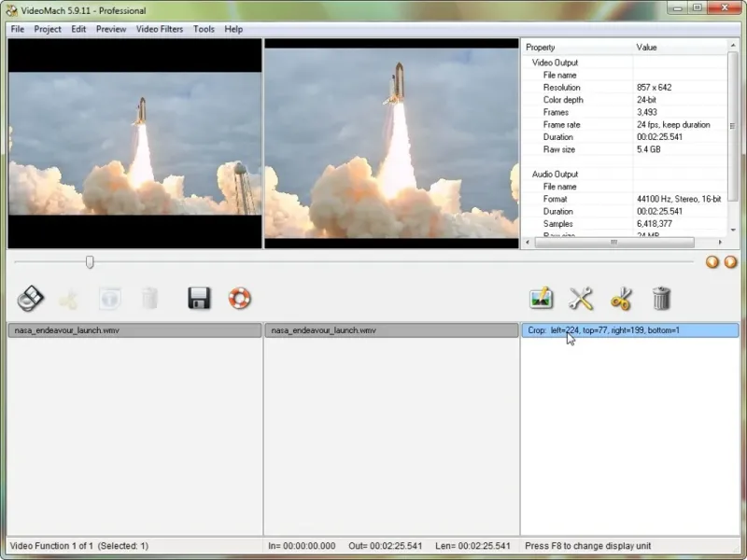Click the yellow scissors cut icon

pyautogui.click(x=621, y=299)
